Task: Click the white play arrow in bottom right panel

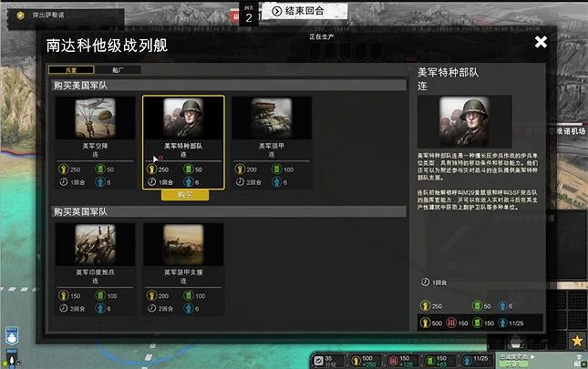Action: 532,356
